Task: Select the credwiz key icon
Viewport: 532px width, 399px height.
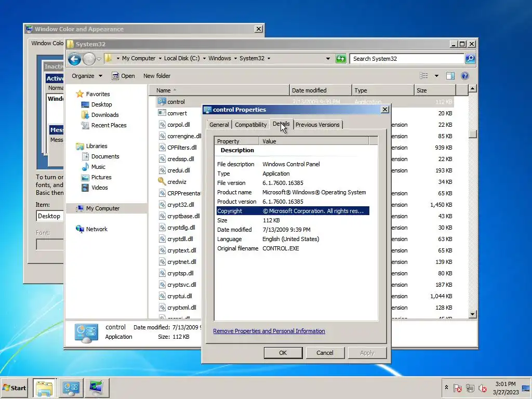Action: tap(162, 181)
